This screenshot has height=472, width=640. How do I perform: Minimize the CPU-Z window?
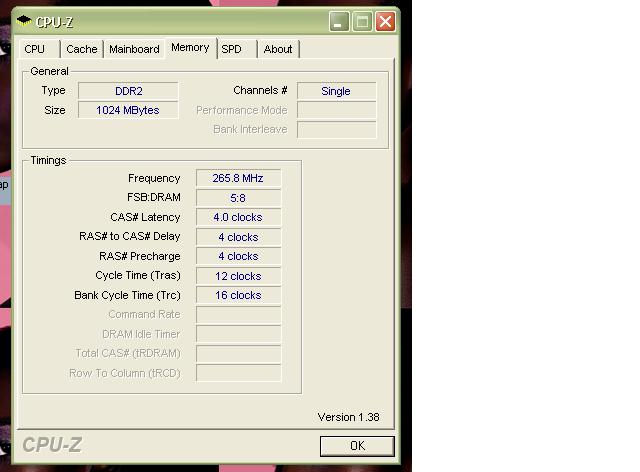coord(339,22)
